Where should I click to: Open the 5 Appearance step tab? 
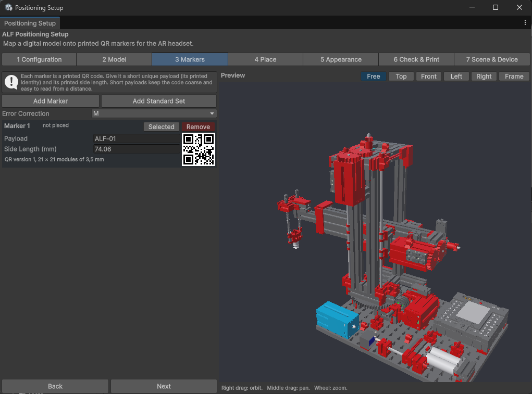pyautogui.click(x=341, y=59)
